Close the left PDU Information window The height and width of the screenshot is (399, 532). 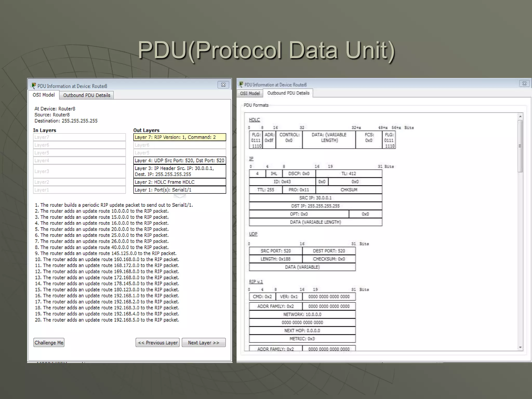(x=223, y=85)
